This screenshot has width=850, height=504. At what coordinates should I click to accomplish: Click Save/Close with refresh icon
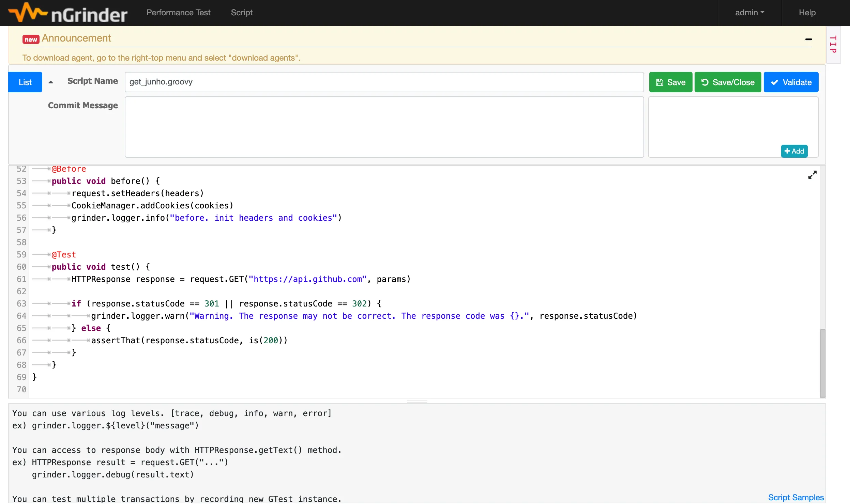[728, 82]
